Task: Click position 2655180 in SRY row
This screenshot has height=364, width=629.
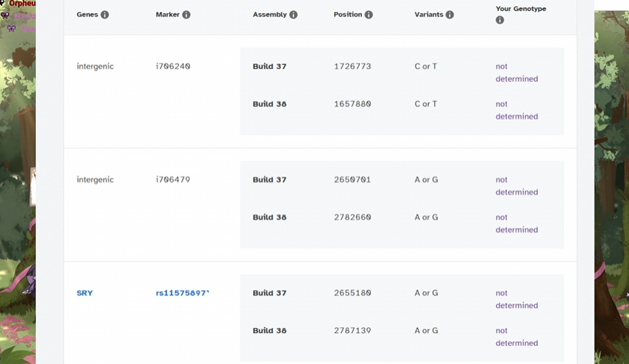Action: [x=353, y=294]
